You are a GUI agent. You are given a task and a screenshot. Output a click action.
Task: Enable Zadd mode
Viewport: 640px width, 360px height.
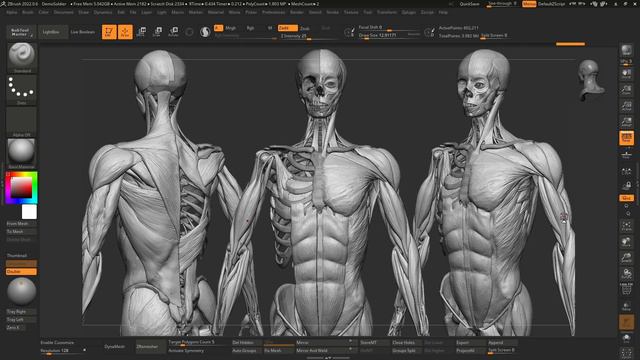click(x=287, y=28)
